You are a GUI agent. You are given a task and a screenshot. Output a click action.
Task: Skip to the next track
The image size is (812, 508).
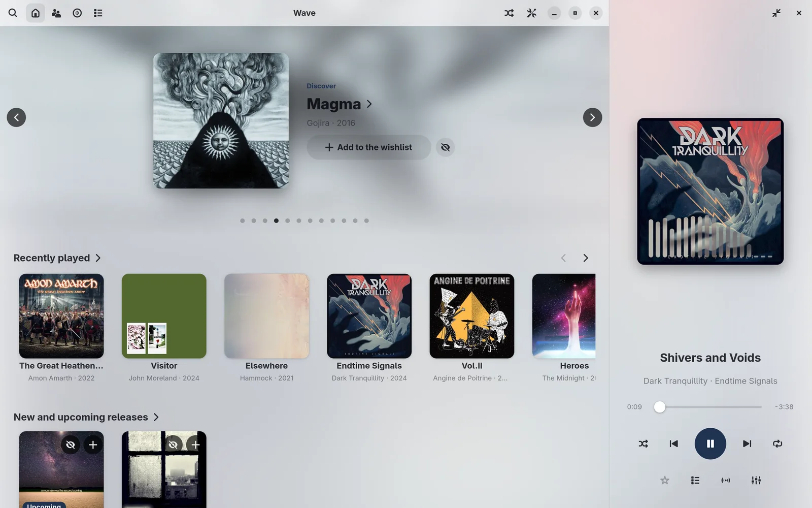[x=747, y=443]
